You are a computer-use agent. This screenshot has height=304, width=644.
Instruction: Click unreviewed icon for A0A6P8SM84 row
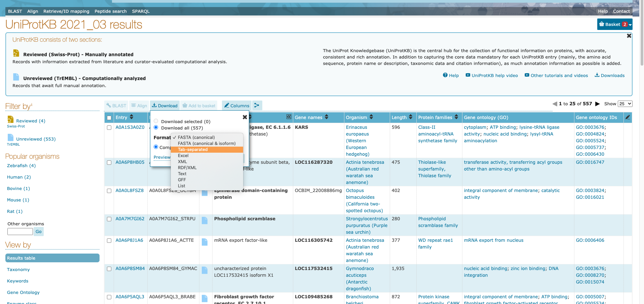coord(204,270)
